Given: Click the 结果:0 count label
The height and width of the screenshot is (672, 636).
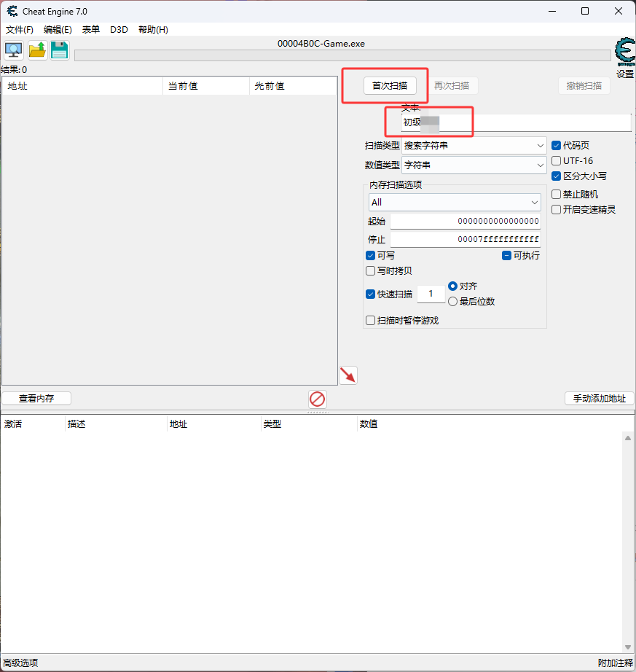Looking at the screenshot, I should click(14, 70).
